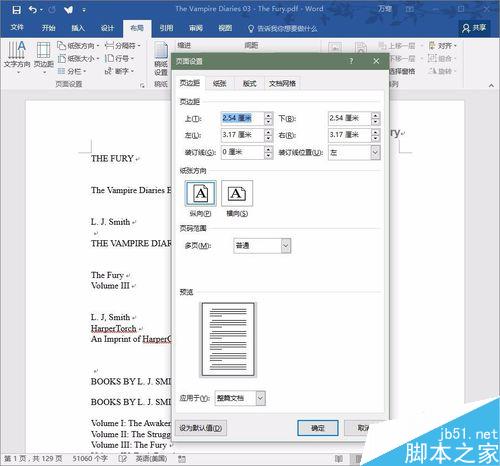The height and width of the screenshot is (466, 500).
Task: Select Landscape (横向) orientation option
Action: tap(237, 193)
